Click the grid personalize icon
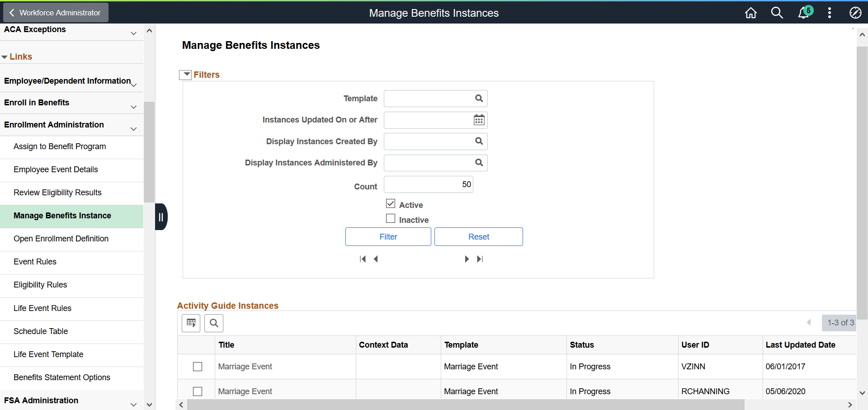This screenshot has height=410, width=868. pos(191,323)
